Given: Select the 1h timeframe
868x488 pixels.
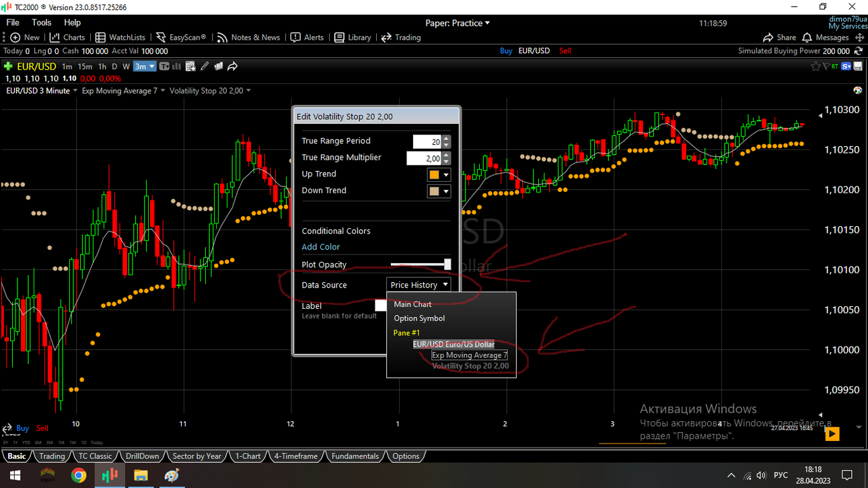Looking at the screenshot, I should coord(102,66).
